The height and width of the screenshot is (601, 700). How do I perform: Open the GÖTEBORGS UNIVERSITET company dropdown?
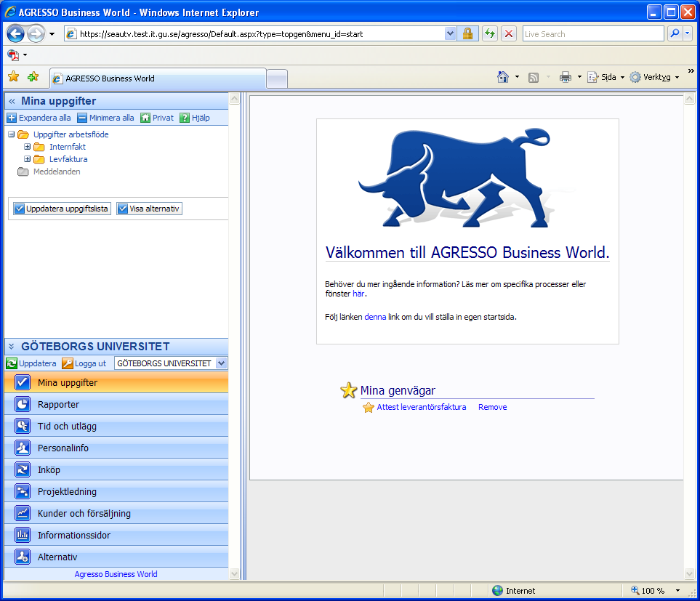click(222, 363)
